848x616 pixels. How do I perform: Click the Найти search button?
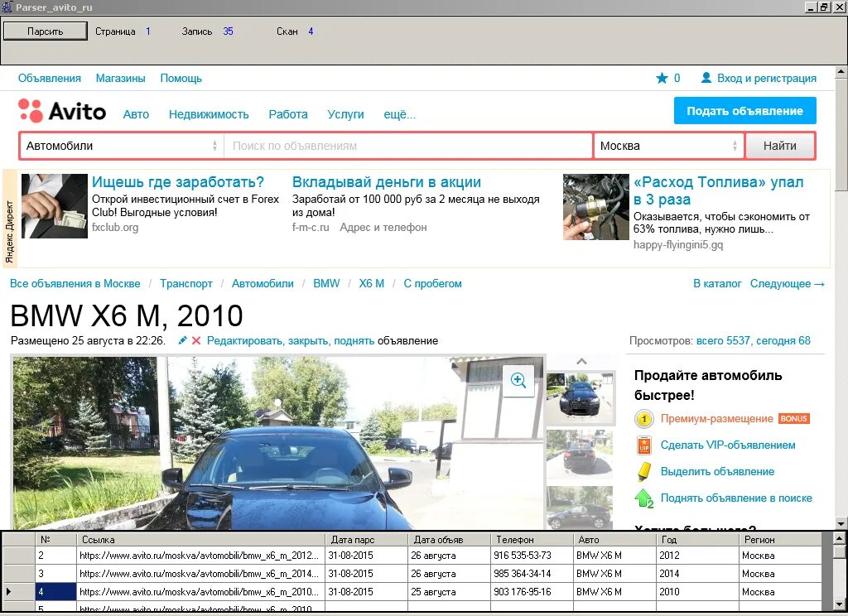[x=779, y=146]
